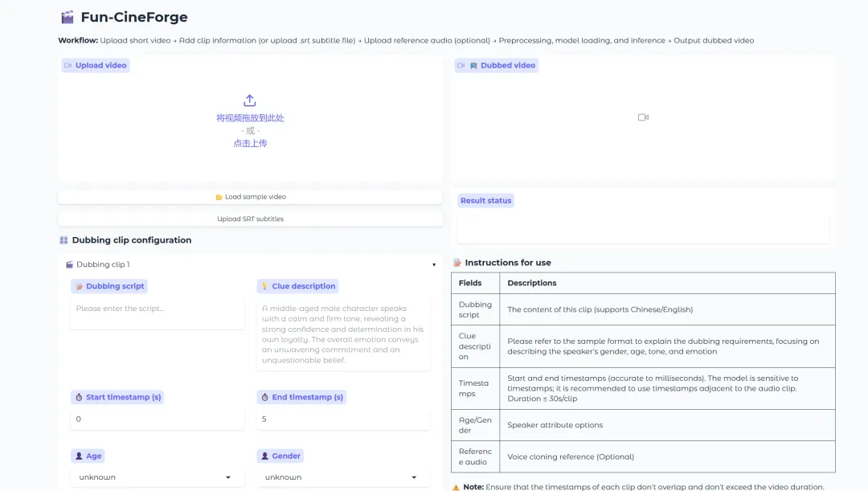This screenshot has width=868, height=491.
Task: Click the clapperboard icon beside Fun-CineForge title
Action: (68, 17)
